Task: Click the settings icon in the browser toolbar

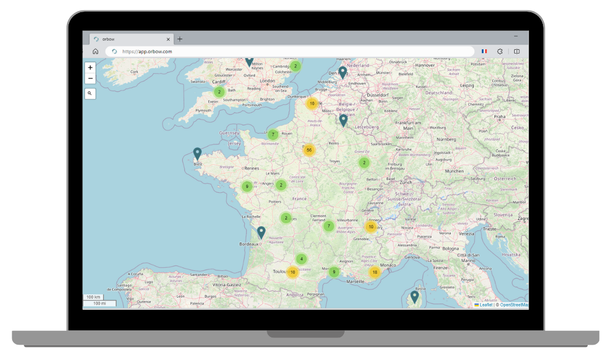Action: [x=499, y=51]
